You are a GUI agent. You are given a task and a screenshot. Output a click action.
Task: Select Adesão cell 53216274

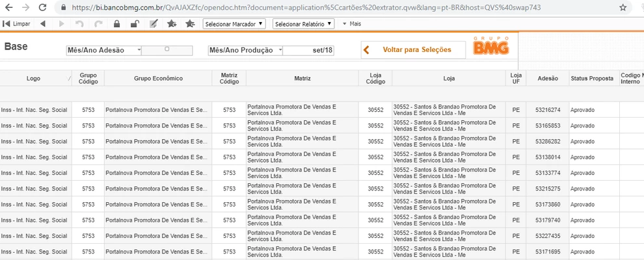pyautogui.click(x=548, y=110)
